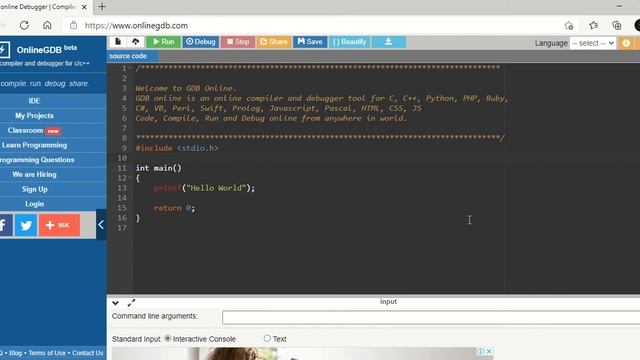Click the Stop button
Screen dimensions: 640x360
click(238, 42)
